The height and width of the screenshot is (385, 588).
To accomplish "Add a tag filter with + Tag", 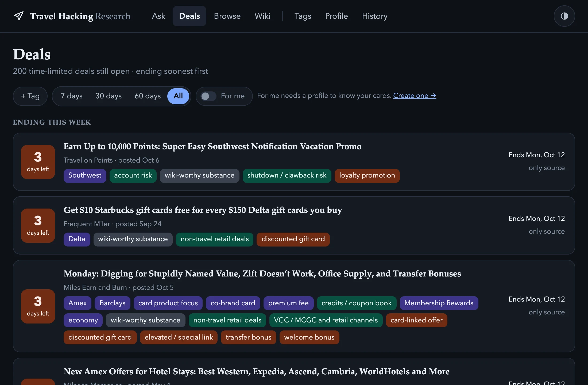I will tap(30, 96).
